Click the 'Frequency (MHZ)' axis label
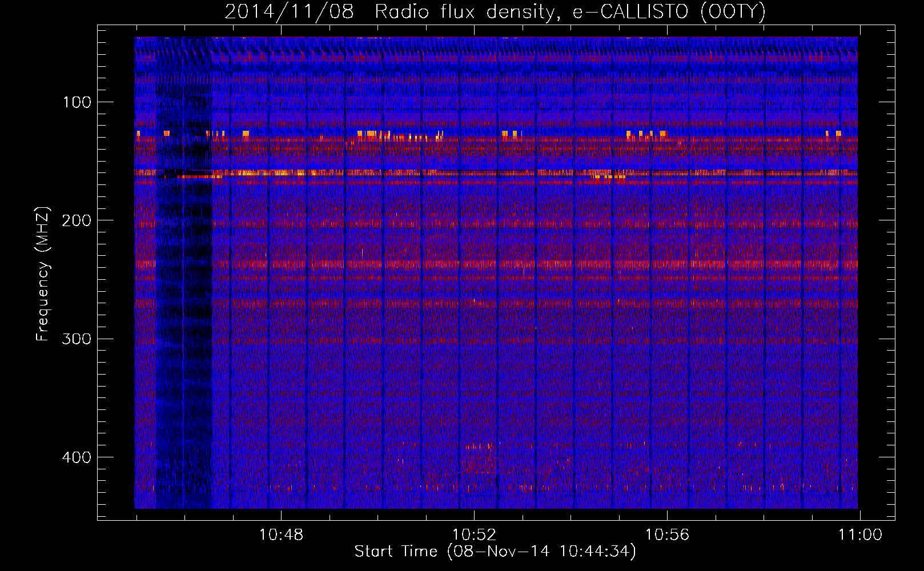The height and width of the screenshot is (571, 924). [43, 274]
